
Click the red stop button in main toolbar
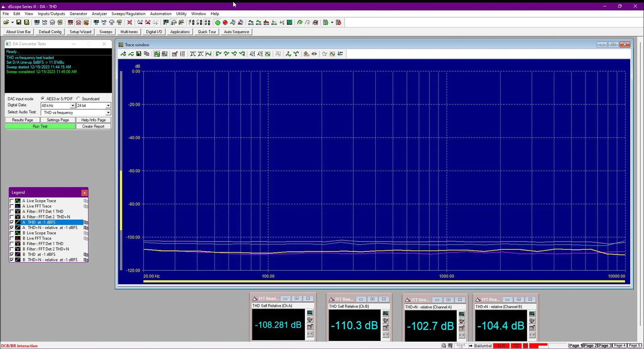pos(225,23)
